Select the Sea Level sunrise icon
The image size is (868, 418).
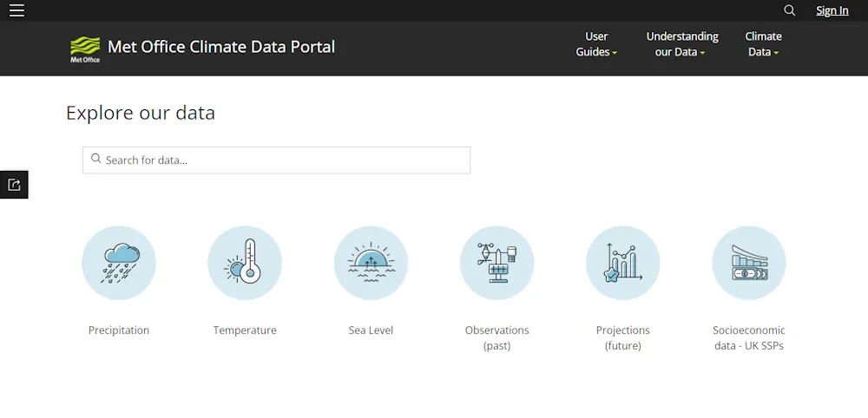[x=371, y=263]
